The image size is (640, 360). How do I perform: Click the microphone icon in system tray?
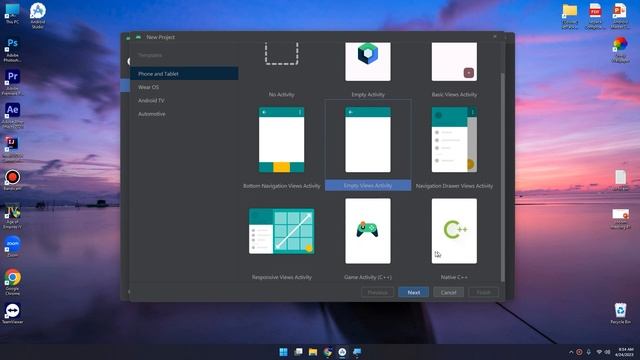tap(589, 352)
